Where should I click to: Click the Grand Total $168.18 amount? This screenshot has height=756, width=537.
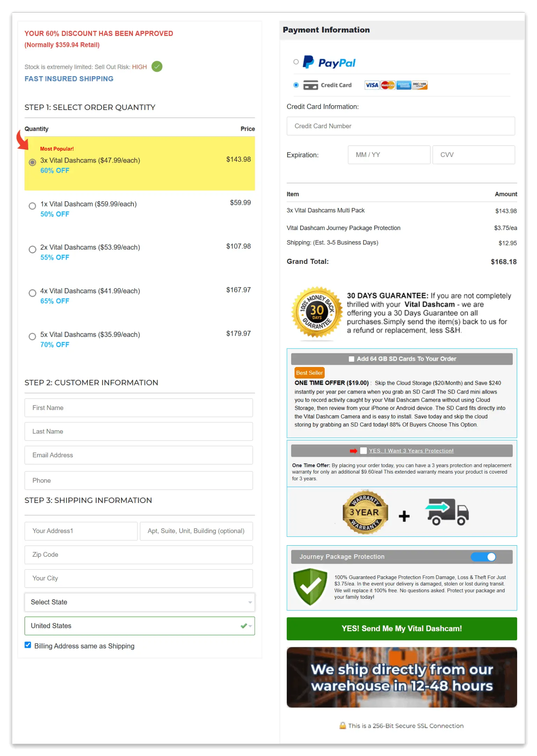point(503,262)
